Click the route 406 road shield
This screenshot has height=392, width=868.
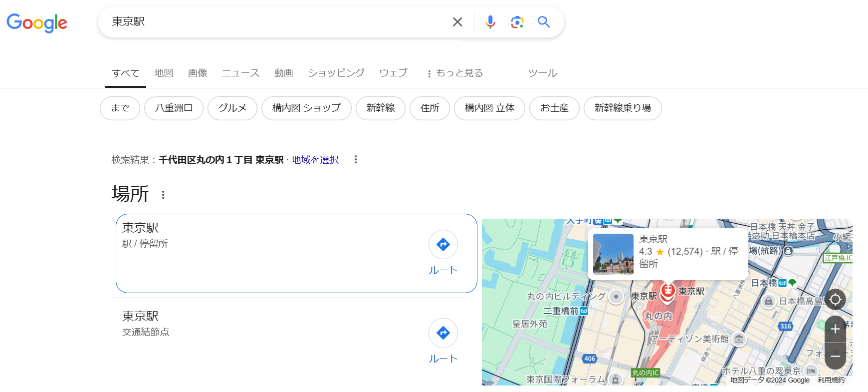pos(590,359)
